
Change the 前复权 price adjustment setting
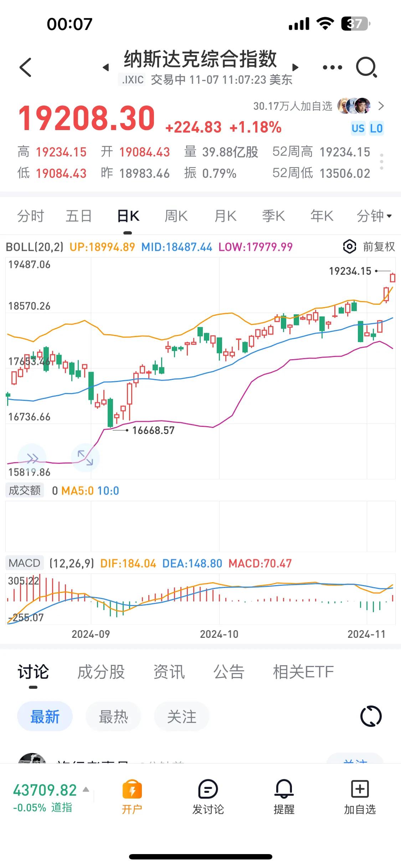click(x=379, y=247)
